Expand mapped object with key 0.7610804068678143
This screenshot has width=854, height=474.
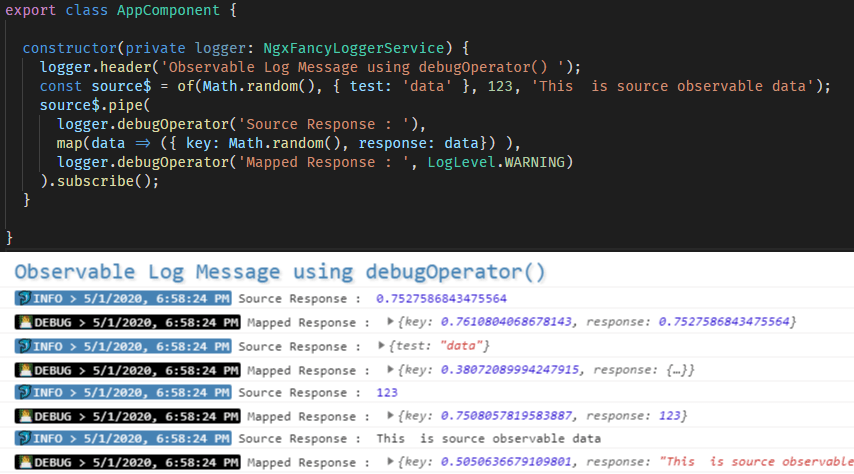[x=390, y=321]
